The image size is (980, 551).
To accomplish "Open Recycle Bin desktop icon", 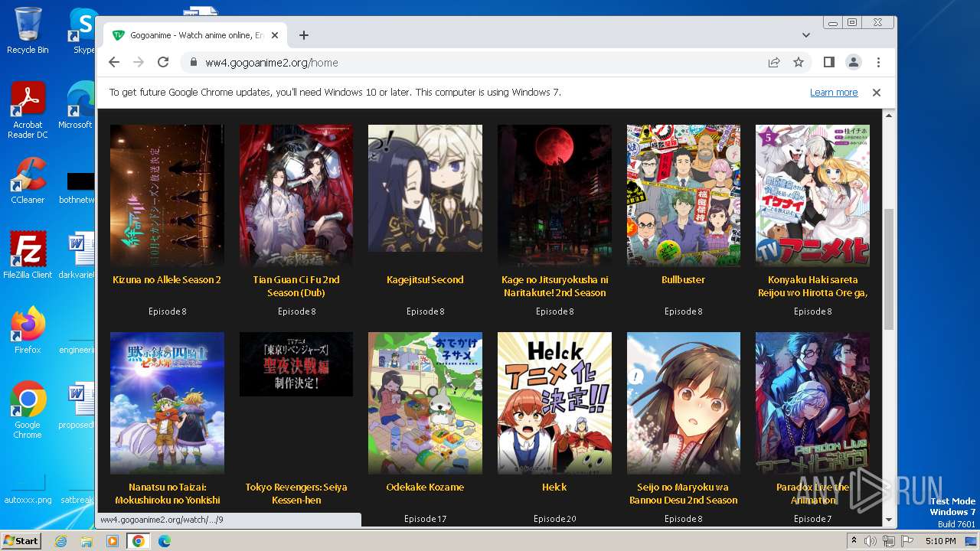I will 28,31.
